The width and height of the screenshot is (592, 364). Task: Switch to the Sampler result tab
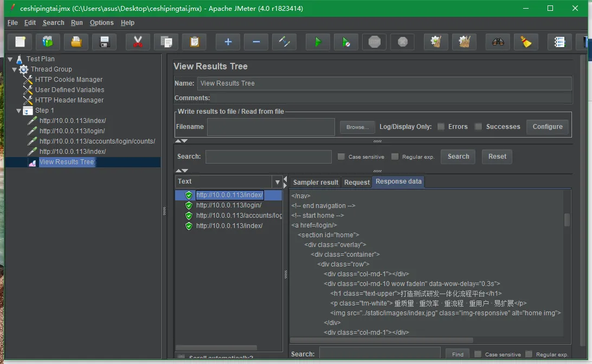point(316,183)
